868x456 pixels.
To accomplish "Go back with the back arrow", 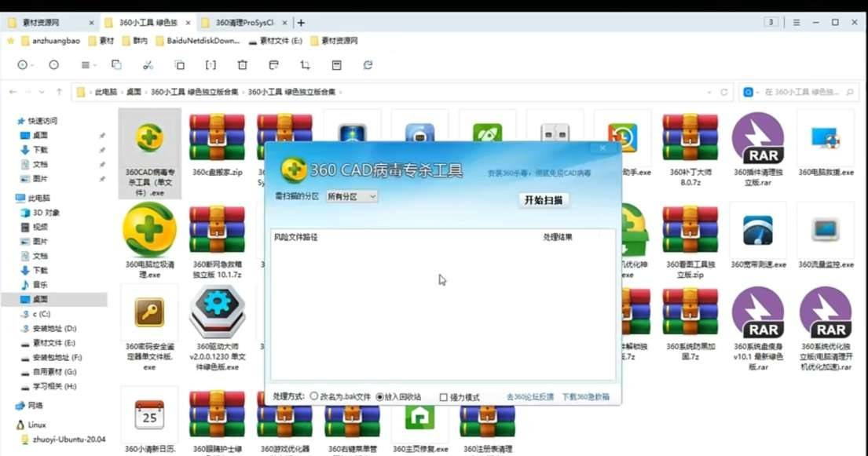I will [x=13, y=92].
